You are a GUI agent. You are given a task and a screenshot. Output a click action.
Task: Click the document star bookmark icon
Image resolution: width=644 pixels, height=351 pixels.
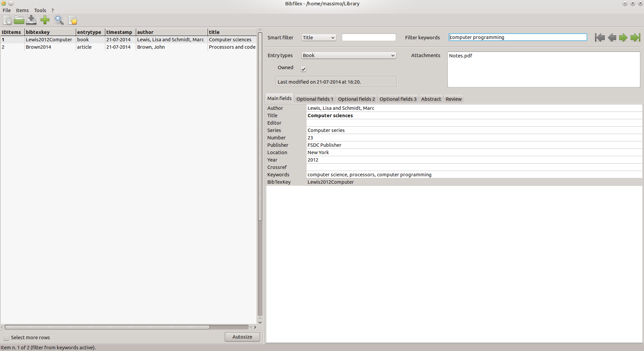tap(73, 20)
